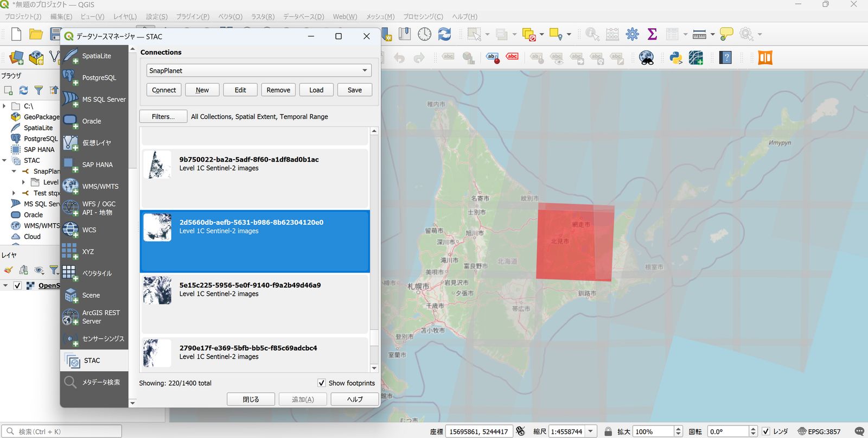Click the New connection button
The width and height of the screenshot is (868, 438).
click(202, 90)
